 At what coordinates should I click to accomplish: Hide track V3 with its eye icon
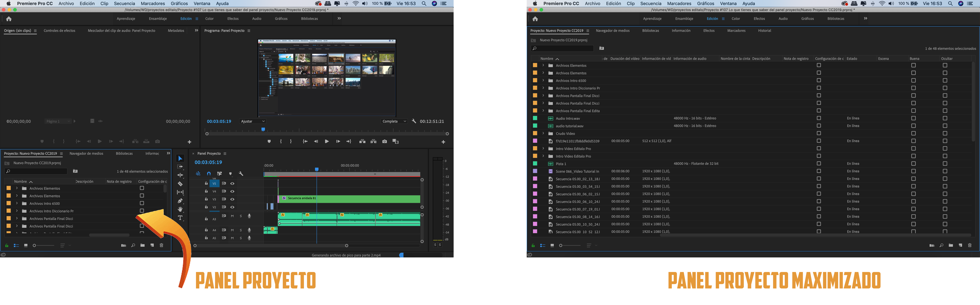coord(232,199)
